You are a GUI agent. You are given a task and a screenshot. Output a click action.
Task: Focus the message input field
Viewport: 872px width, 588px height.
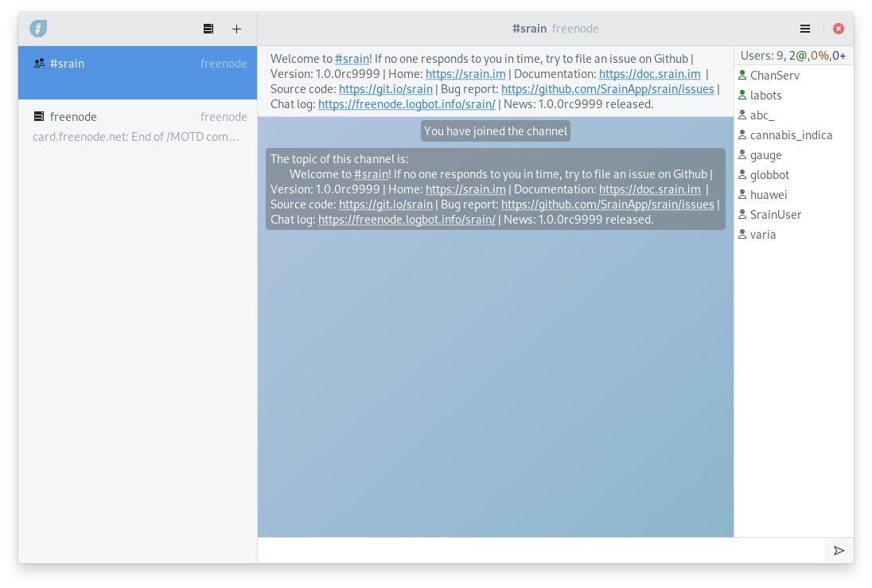(541, 551)
